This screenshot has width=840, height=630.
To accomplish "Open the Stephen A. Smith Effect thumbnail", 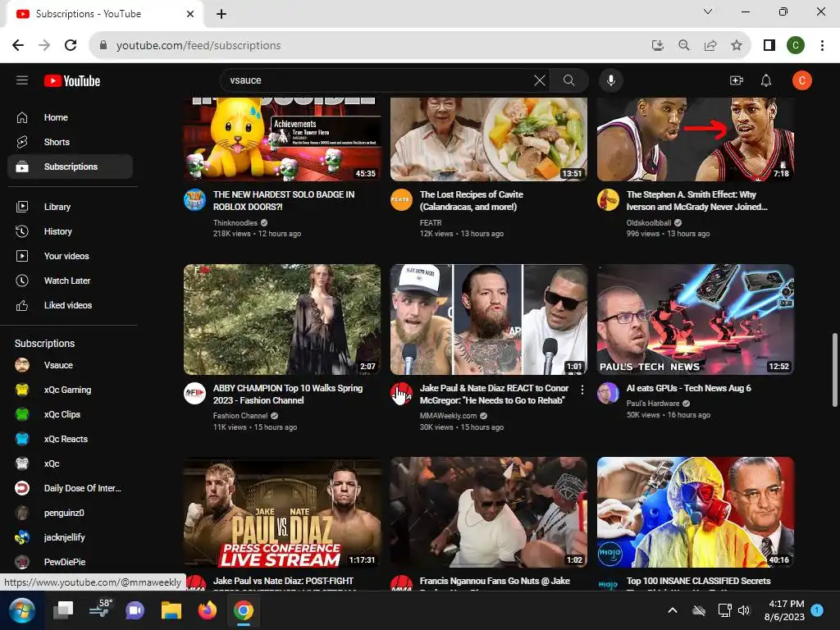I will (696, 139).
